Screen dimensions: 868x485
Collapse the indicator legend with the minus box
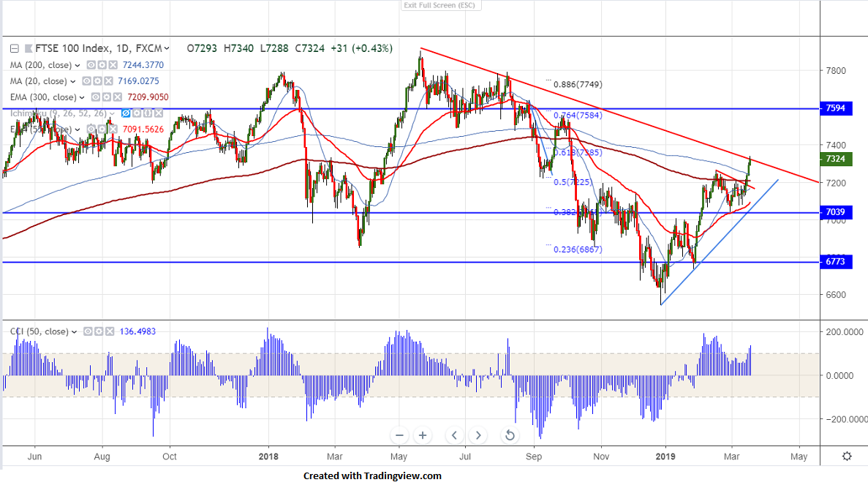(15, 49)
